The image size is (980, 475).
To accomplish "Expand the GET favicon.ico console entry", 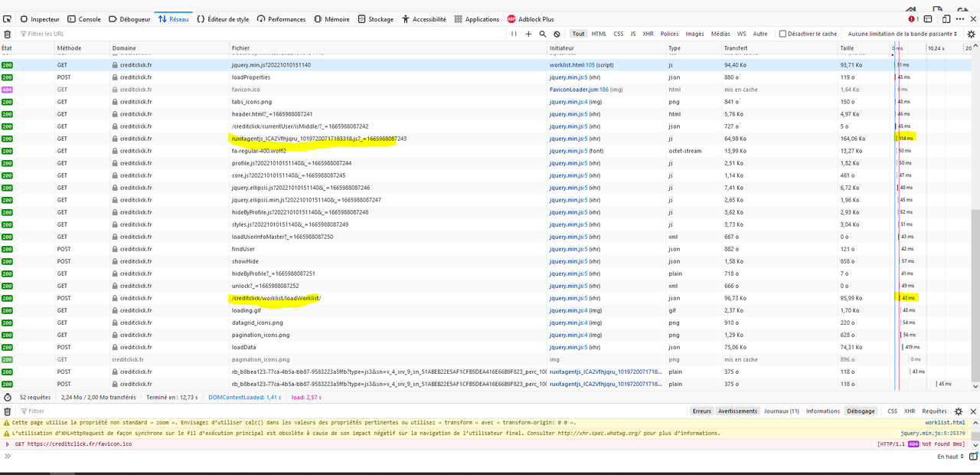I will 8,444.
